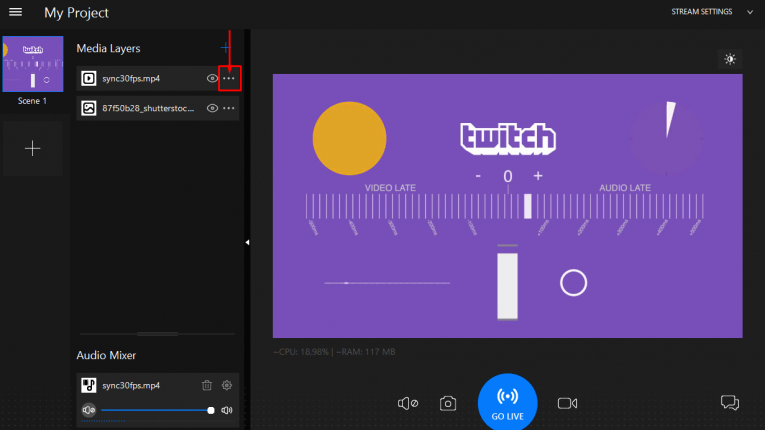Open options menu for sync30fps.mp4 layer

click(229, 78)
